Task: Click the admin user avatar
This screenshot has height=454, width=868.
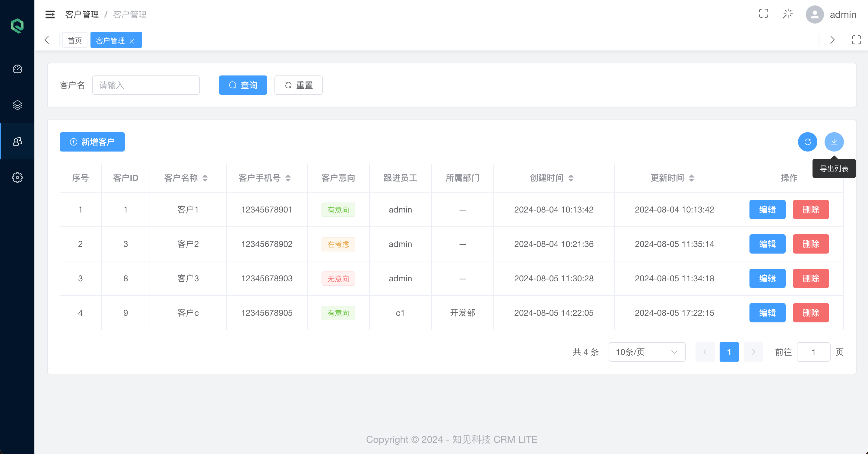Action: (x=814, y=14)
